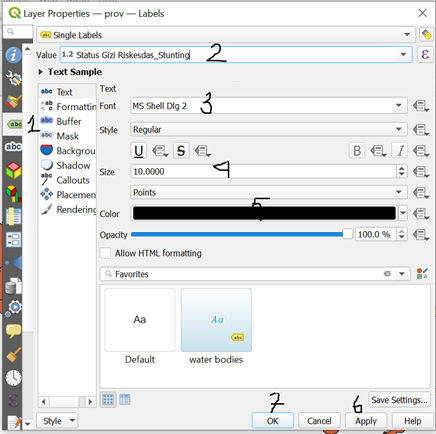436x434 pixels.
Task: Open the Value field dropdown arrow
Action: (403, 55)
